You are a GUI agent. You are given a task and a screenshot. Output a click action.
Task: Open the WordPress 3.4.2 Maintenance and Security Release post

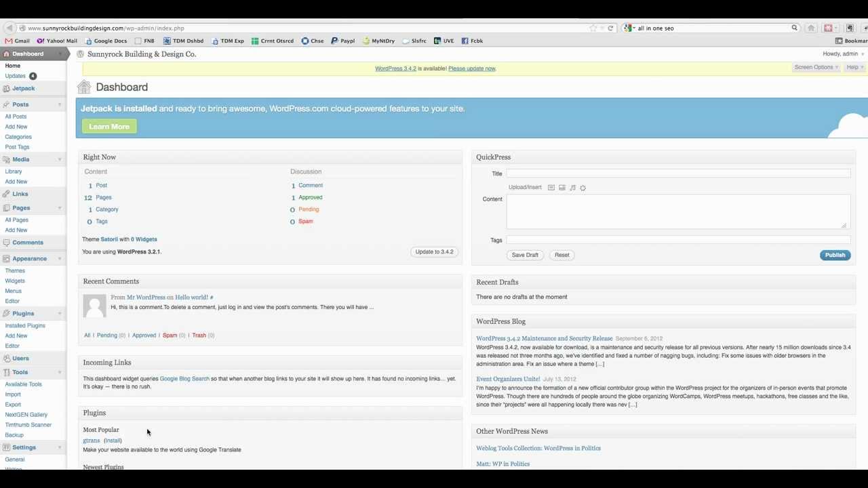[544, 338]
